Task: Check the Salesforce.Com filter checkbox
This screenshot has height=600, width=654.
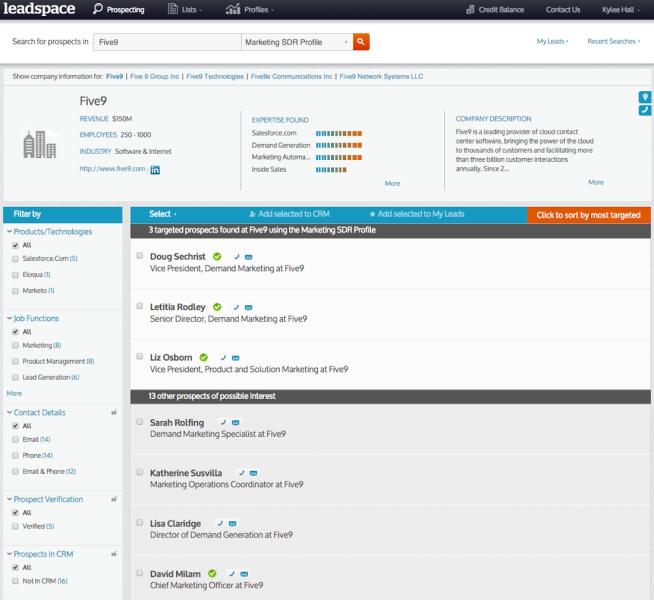Action: coord(14,258)
